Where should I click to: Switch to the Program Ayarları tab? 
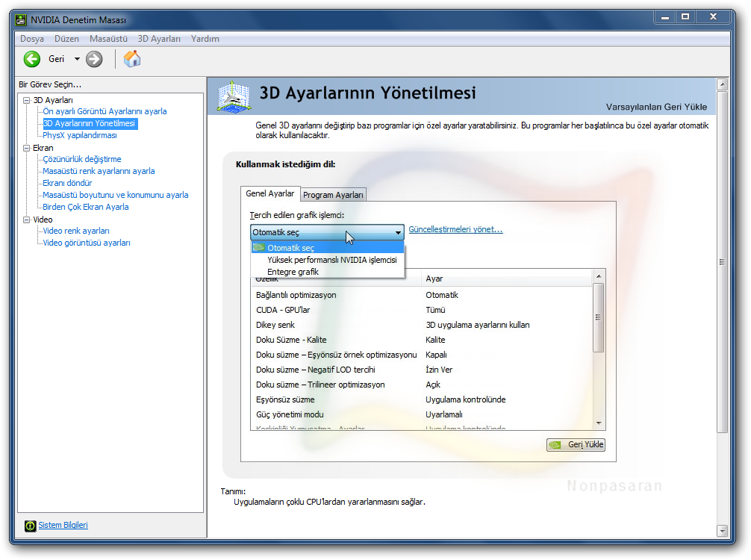[x=334, y=195]
